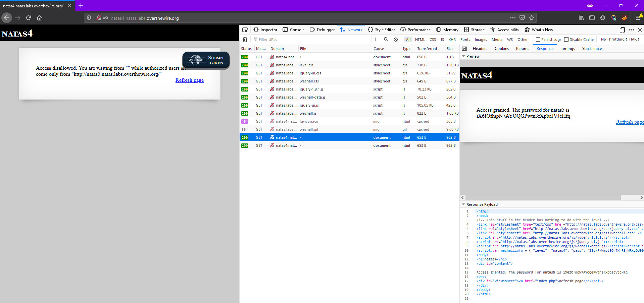Open the Stack Trace details tab
Screen dimensions: 644x303
point(592,49)
